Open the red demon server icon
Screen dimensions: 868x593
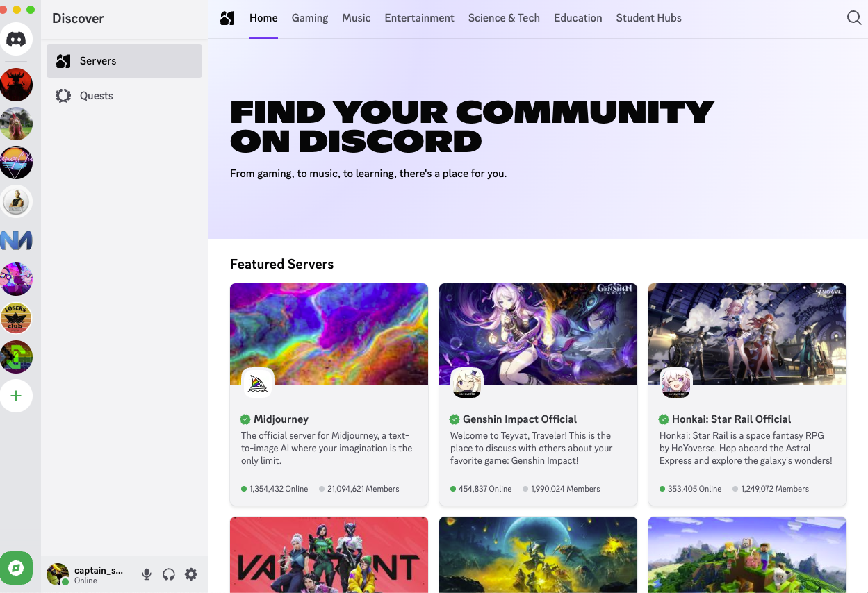coord(16,85)
